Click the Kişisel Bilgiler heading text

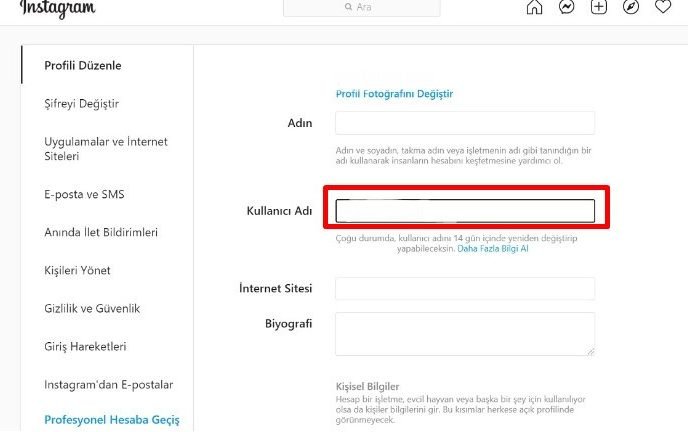(367, 386)
